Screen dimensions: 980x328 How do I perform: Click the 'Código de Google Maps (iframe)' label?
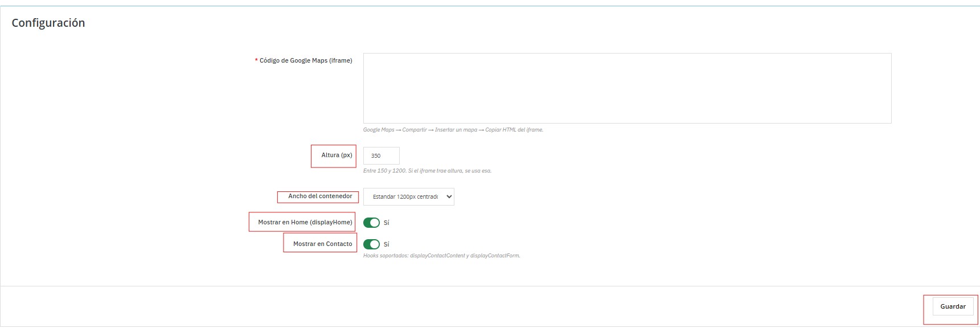(305, 60)
